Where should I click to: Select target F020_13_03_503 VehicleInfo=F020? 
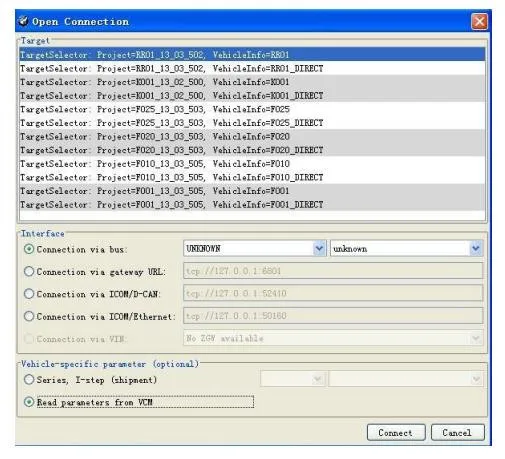(x=252, y=136)
